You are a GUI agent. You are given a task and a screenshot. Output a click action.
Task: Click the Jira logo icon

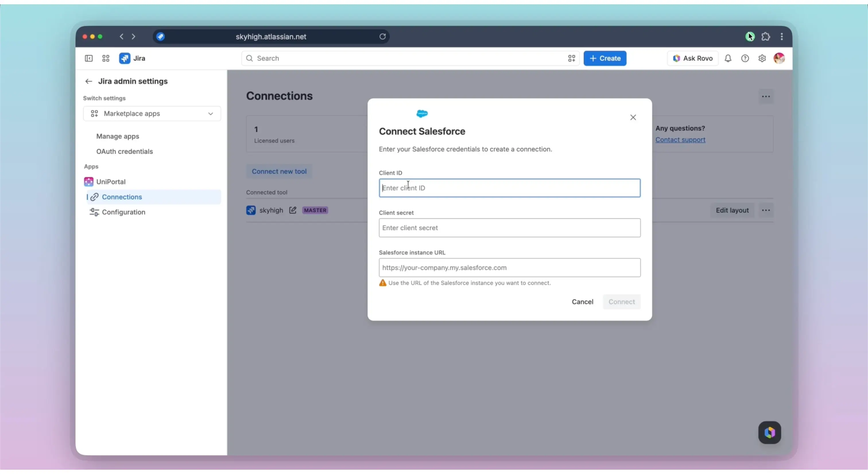pos(125,58)
